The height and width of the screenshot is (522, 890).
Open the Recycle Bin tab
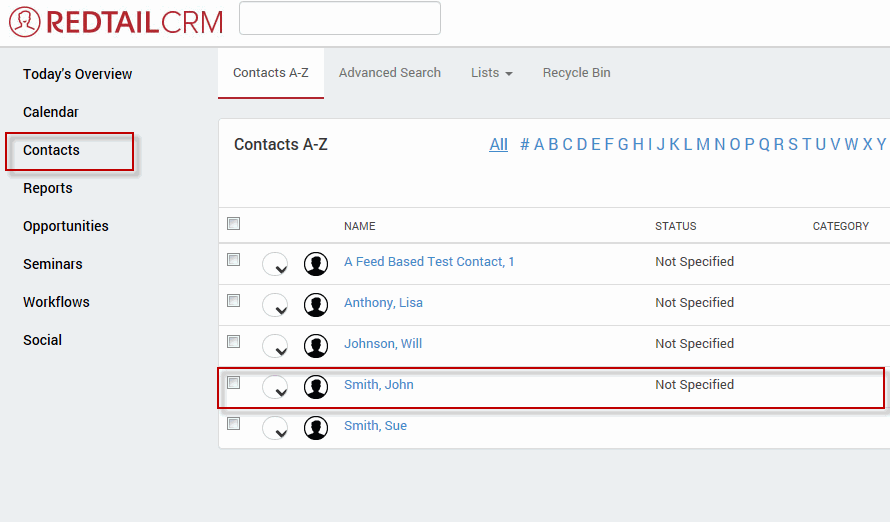(576, 73)
